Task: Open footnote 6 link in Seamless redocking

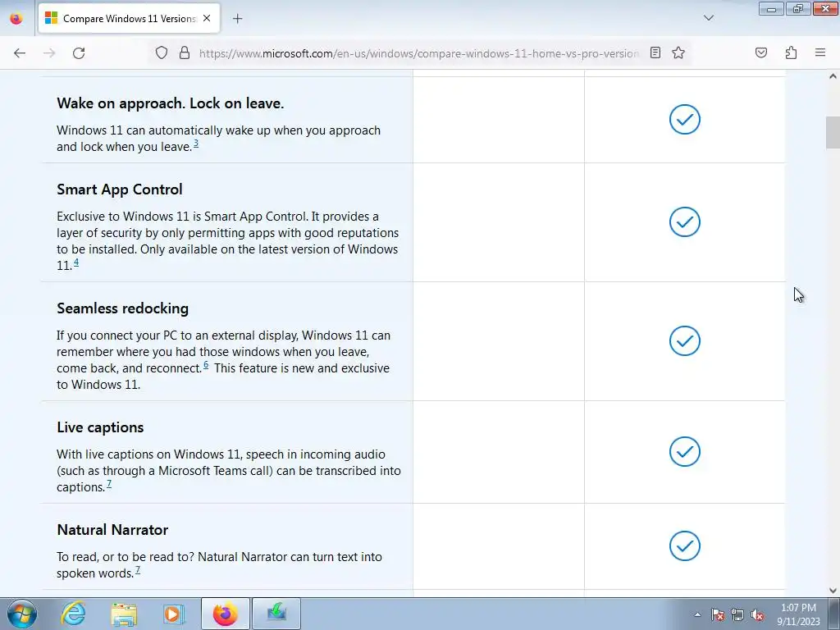Action: coord(206,365)
